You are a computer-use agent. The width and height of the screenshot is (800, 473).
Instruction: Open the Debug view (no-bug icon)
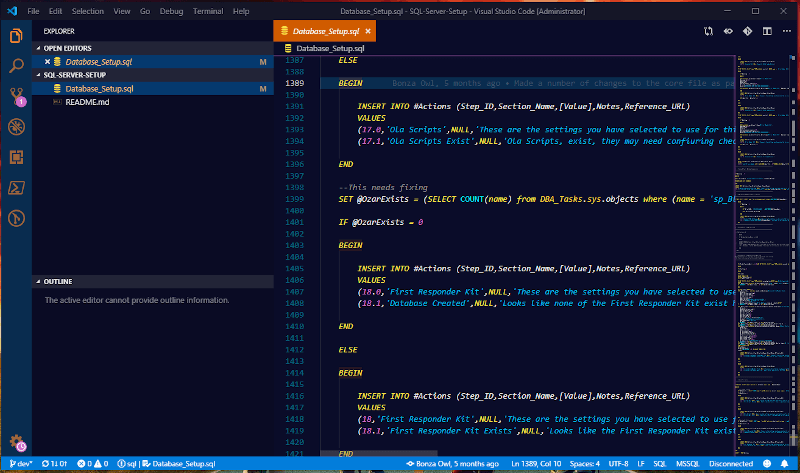[x=16, y=127]
